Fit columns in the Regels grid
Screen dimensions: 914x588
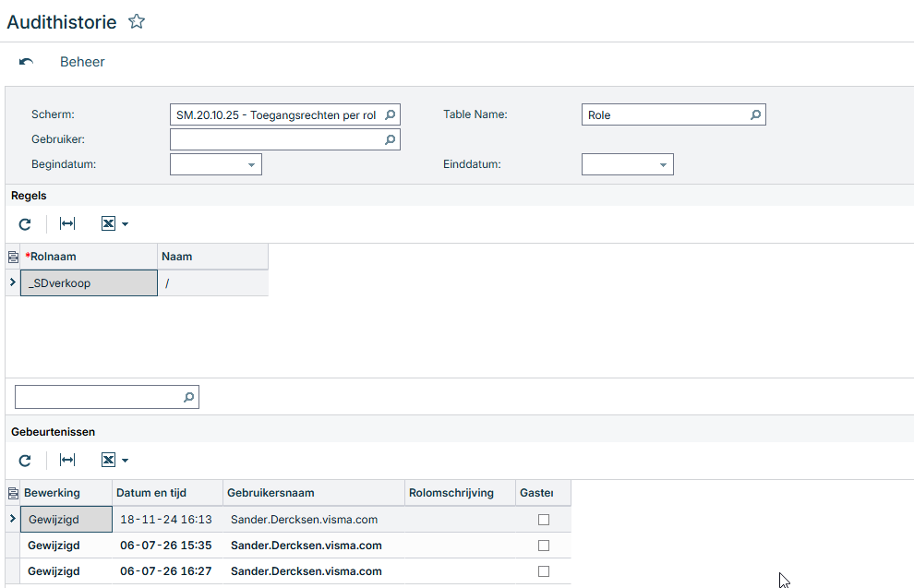click(67, 223)
